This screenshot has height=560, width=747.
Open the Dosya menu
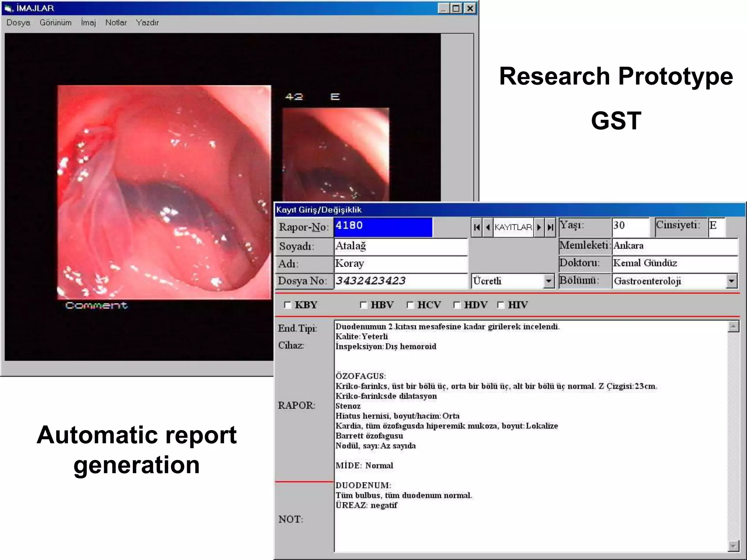point(18,23)
